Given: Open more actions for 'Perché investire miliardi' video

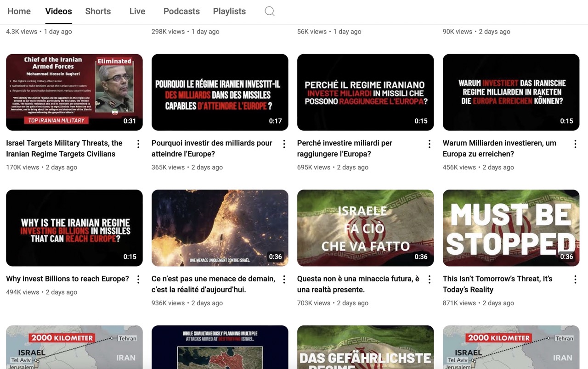Looking at the screenshot, I should (430, 144).
